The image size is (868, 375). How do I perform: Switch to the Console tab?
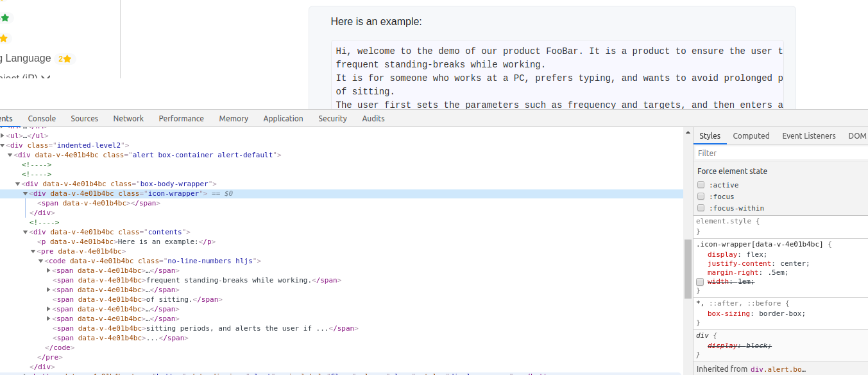[42, 118]
